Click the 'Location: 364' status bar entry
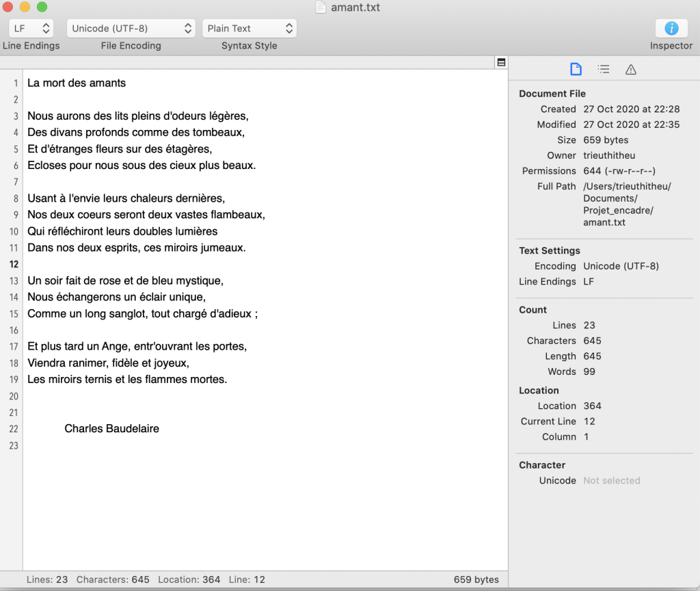This screenshot has height=591, width=700. tap(189, 580)
